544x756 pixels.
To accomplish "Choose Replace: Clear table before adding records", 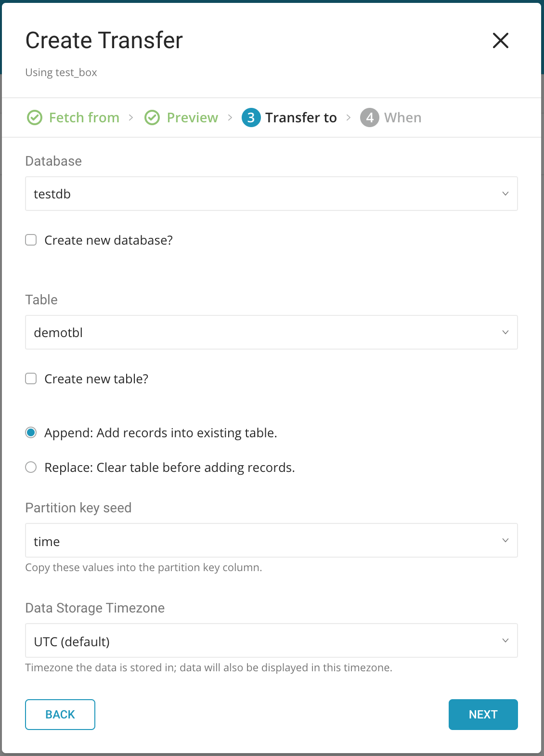I will click(31, 467).
